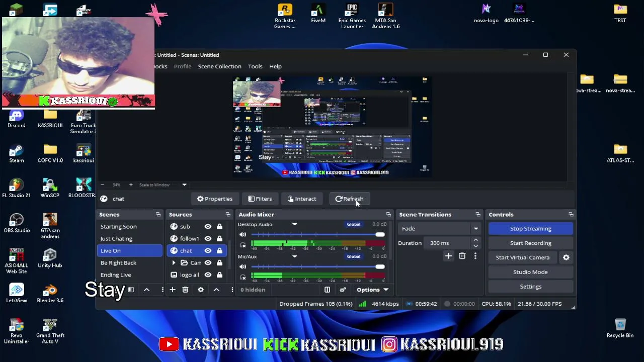Open the Epic Games Launcher desktop icon

(352, 16)
